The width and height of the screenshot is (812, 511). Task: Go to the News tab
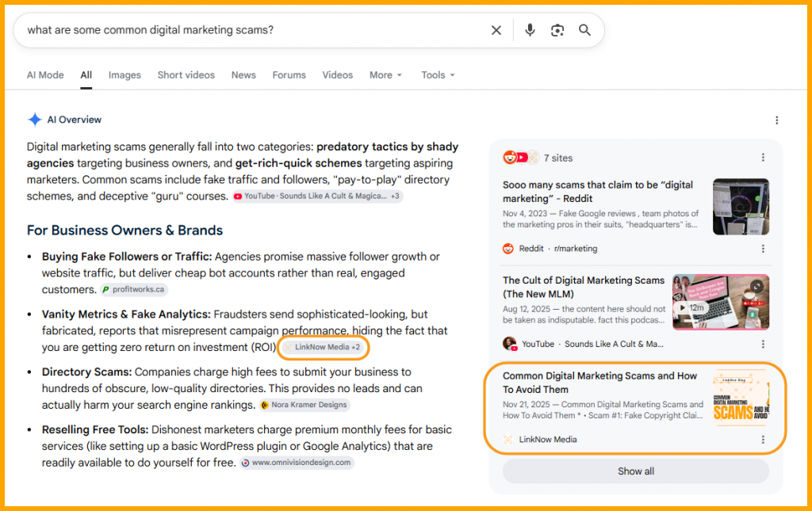(x=243, y=75)
